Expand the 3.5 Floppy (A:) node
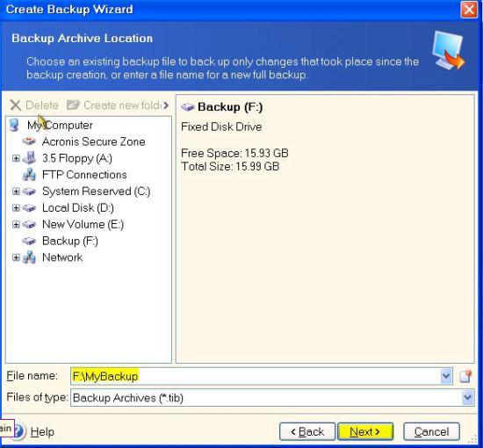 click(x=16, y=158)
